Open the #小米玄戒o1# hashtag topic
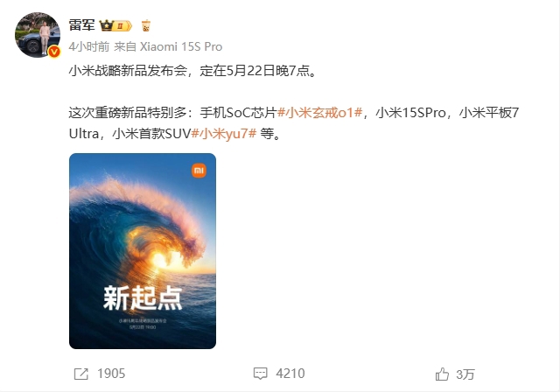Viewport: 560px width, 392px height. [x=320, y=113]
